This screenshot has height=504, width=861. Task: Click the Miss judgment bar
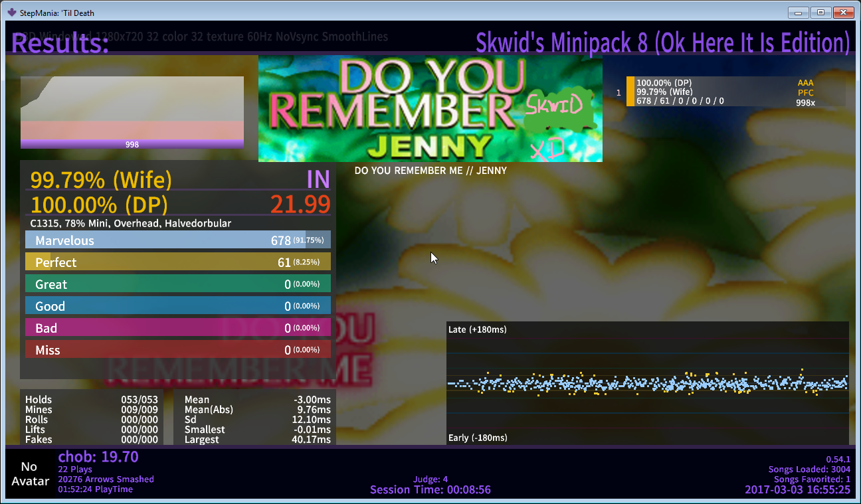pyautogui.click(x=177, y=350)
